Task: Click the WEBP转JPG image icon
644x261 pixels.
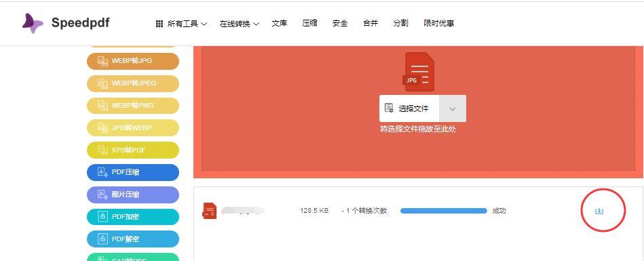Action: tap(102, 61)
